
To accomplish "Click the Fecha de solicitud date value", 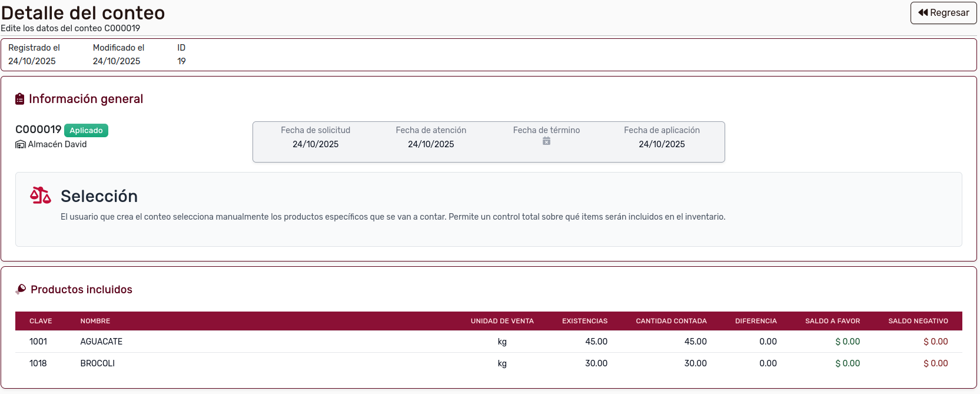I will click(x=315, y=144).
